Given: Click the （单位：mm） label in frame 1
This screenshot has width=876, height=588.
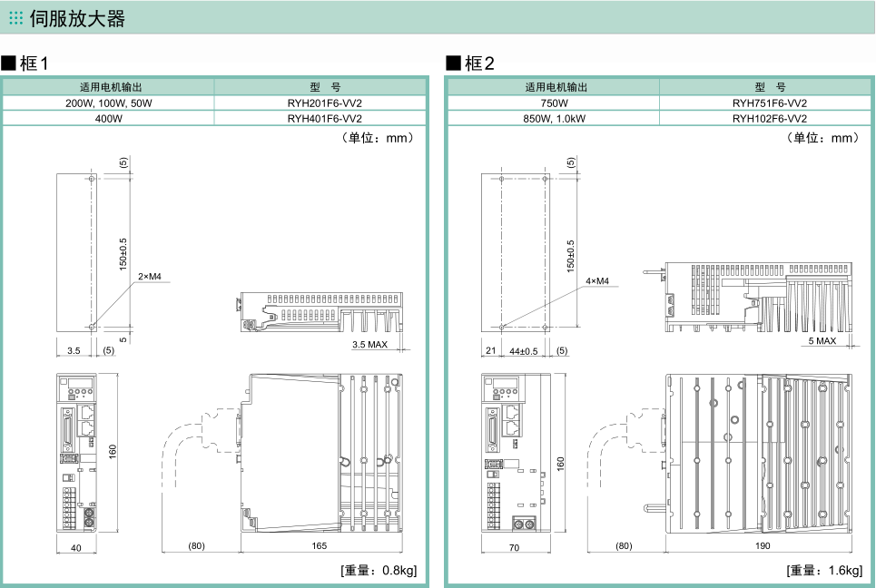Looking at the screenshot, I should (x=377, y=138).
